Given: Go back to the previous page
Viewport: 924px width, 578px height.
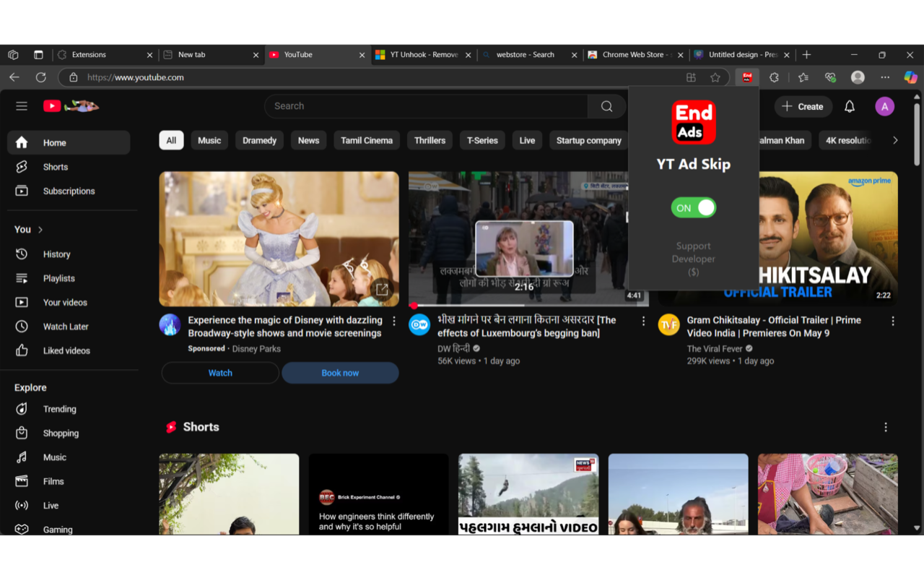Looking at the screenshot, I should pyautogui.click(x=14, y=77).
